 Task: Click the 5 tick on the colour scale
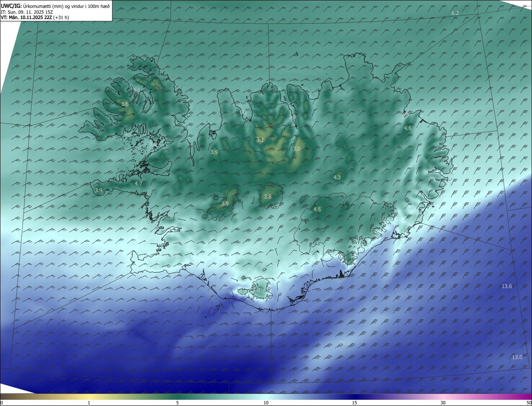coord(177,403)
